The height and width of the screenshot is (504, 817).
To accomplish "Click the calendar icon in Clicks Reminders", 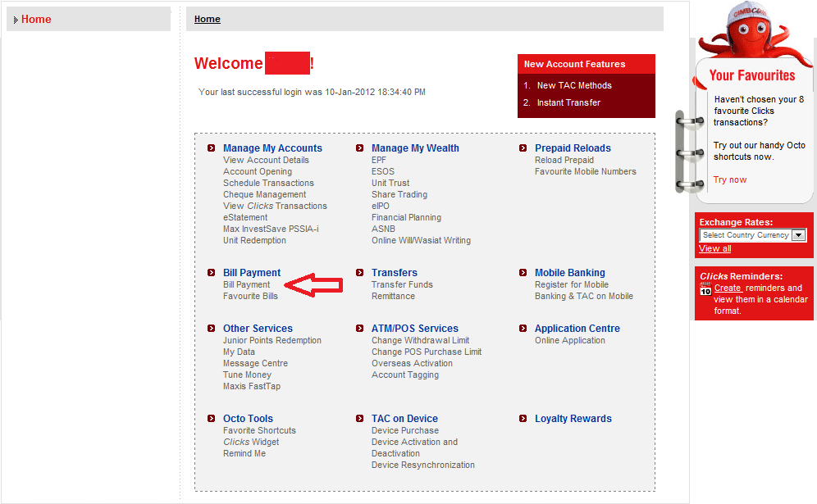I will pyautogui.click(x=705, y=289).
